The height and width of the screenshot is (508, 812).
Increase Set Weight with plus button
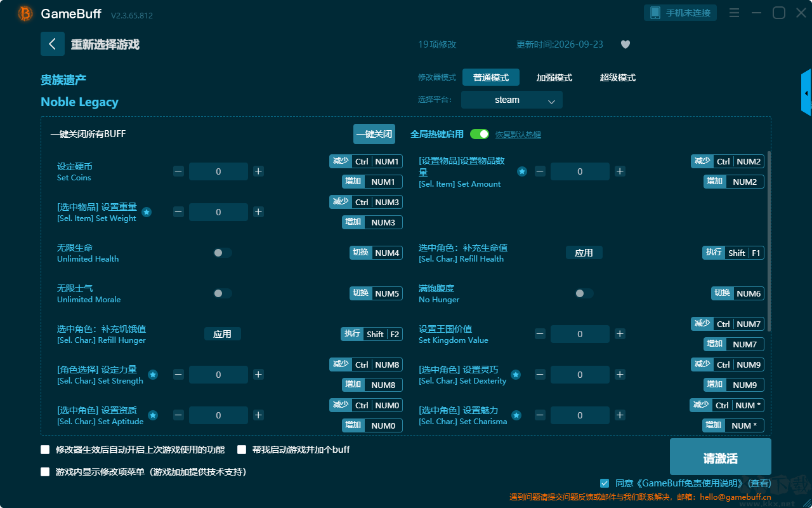[258, 212]
